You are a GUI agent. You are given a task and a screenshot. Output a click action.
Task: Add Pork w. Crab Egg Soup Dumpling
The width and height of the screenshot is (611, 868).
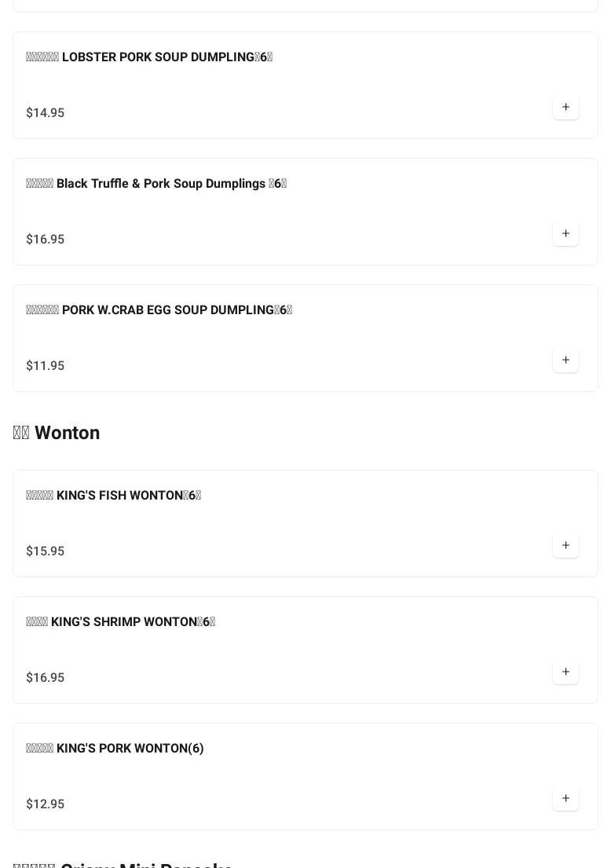[x=565, y=361]
